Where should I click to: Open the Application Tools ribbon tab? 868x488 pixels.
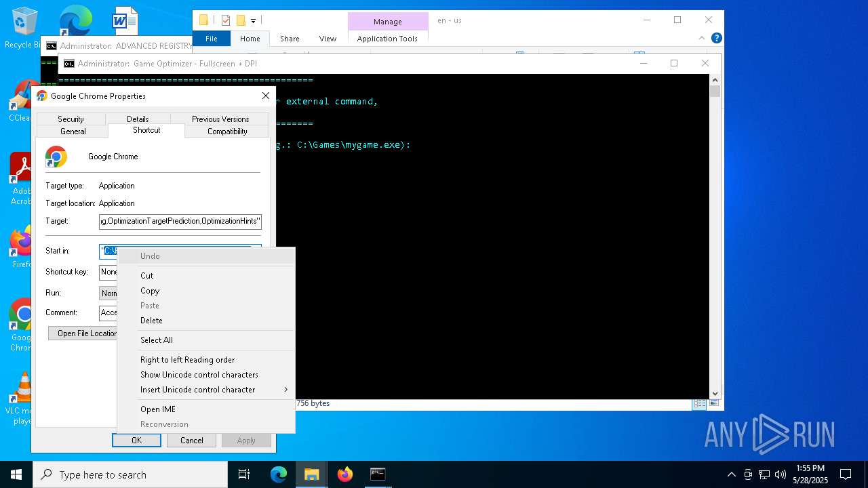click(387, 39)
